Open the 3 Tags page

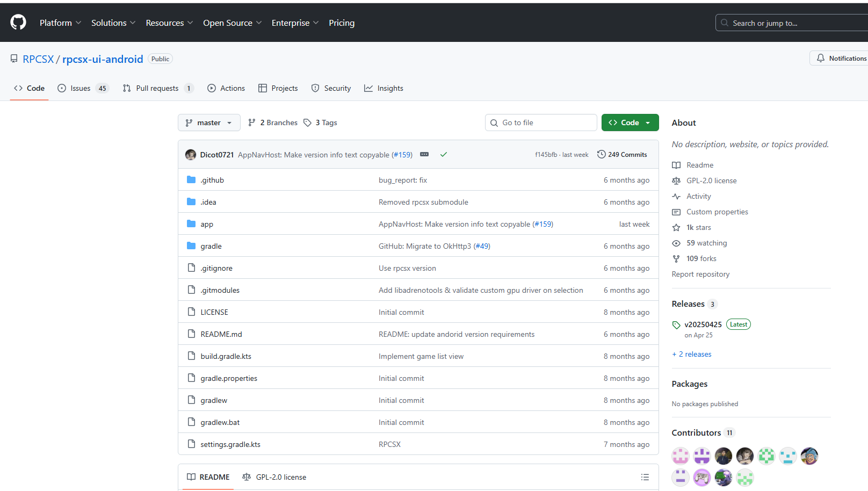[x=320, y=122]
